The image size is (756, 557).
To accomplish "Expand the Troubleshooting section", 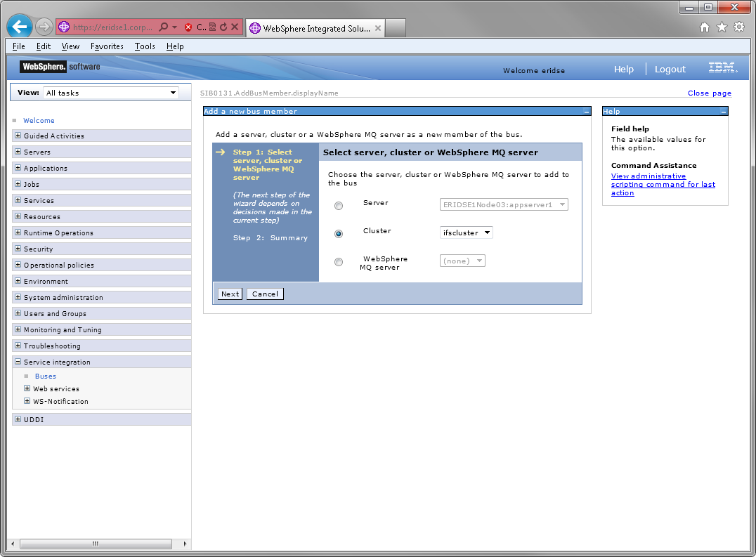I will coord(18,345).
